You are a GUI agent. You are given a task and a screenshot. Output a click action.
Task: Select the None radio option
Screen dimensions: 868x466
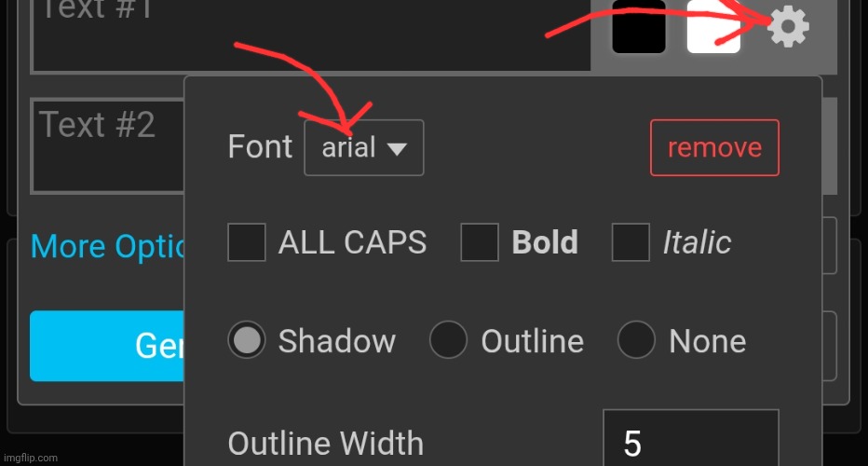click(637, 339)
